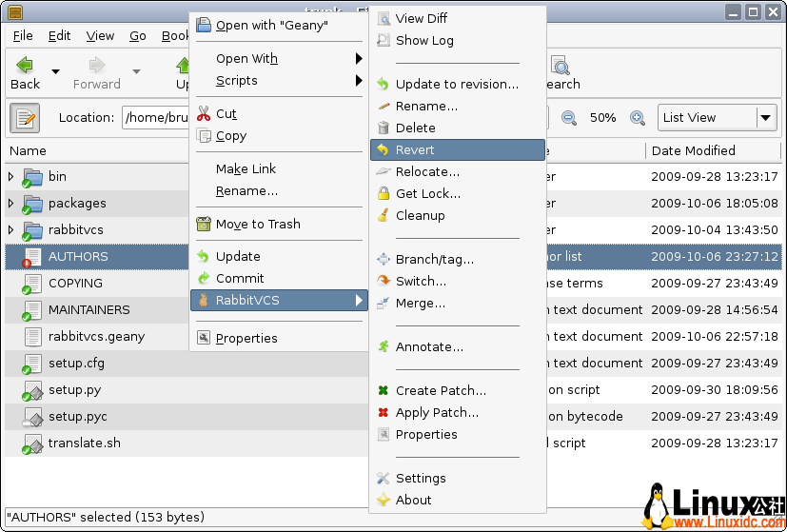Click the zoom in magnifier icon
The width and height of the screenshot is (787, 532).
(637, 118)
